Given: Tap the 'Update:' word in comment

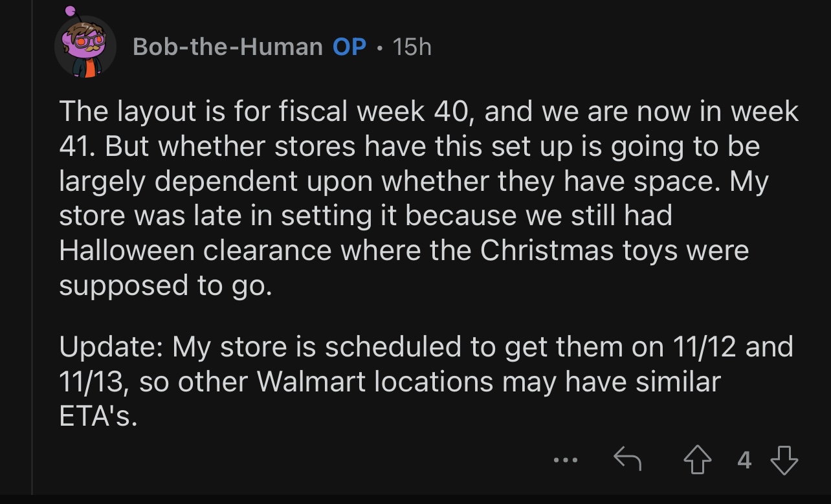Looking at the screenshot, I should pos(110,347).
